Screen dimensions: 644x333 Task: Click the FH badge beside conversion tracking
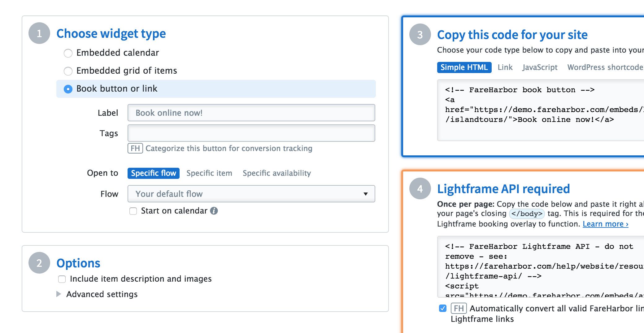point(135,148)
